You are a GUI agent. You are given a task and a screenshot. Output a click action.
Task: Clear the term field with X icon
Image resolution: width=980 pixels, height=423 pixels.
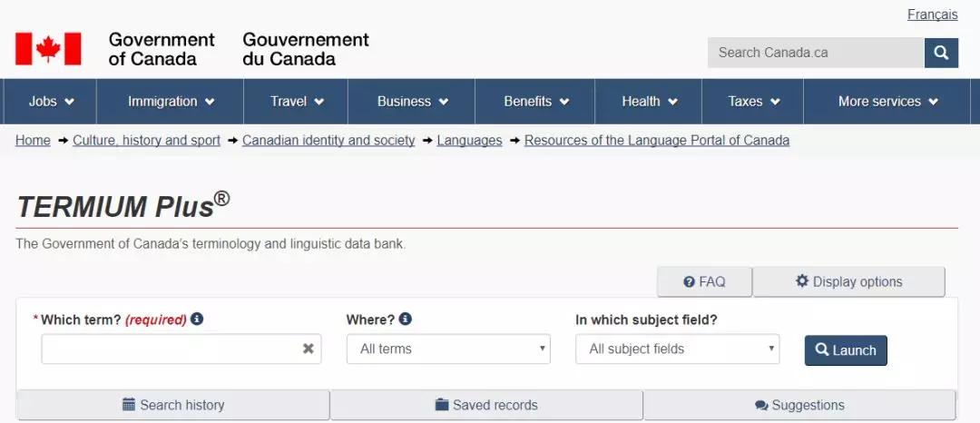tap(309, 349)
